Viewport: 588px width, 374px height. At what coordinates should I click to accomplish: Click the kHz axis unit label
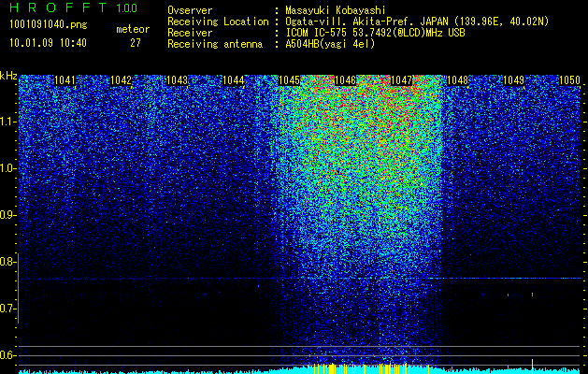point(8,76)
